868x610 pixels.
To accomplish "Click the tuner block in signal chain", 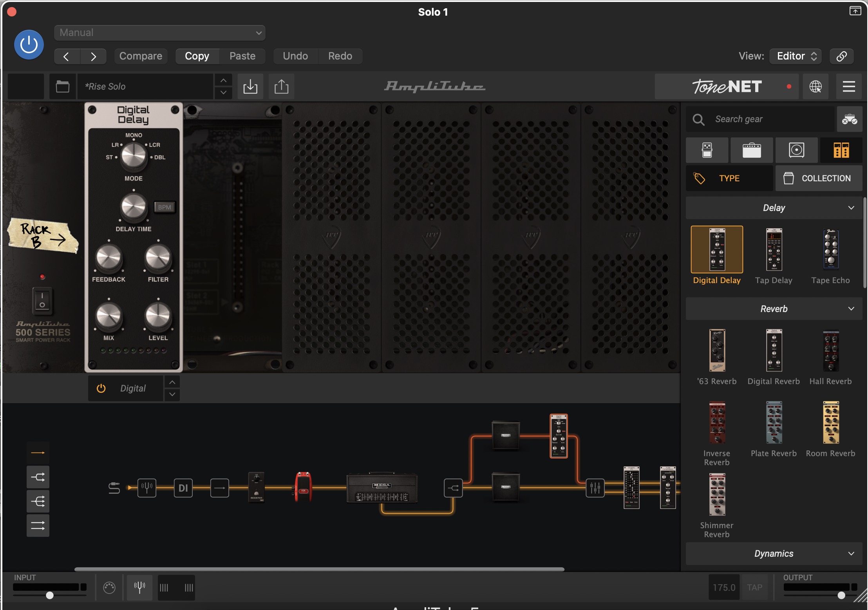I will tap(147, 488).
